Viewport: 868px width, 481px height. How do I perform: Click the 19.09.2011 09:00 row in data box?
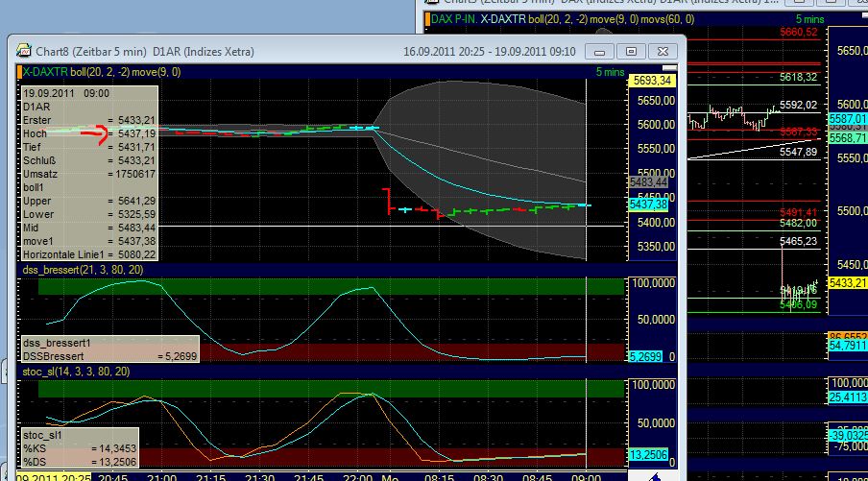point(89,93)
